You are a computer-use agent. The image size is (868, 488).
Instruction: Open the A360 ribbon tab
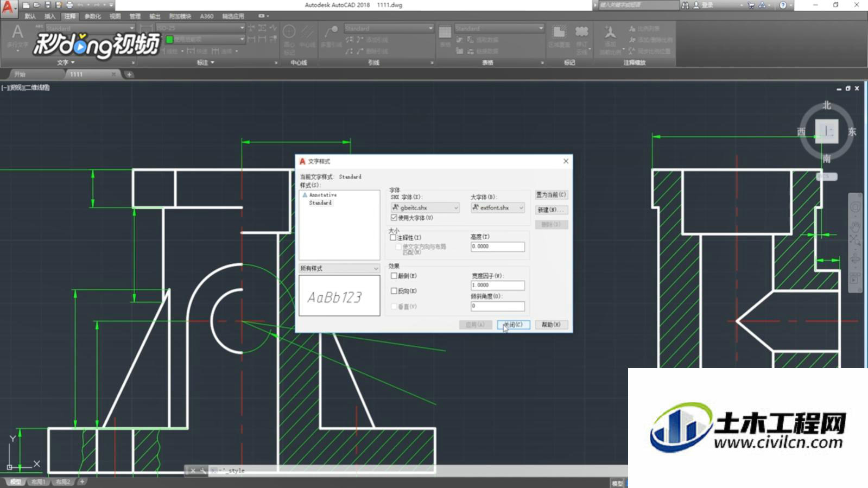[207, 16]
